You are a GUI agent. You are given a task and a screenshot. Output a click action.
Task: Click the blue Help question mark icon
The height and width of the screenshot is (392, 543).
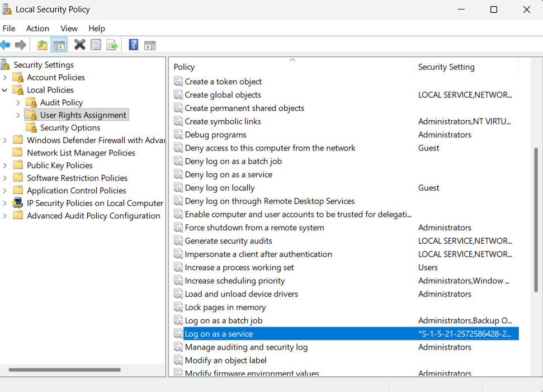pos(133,45)
